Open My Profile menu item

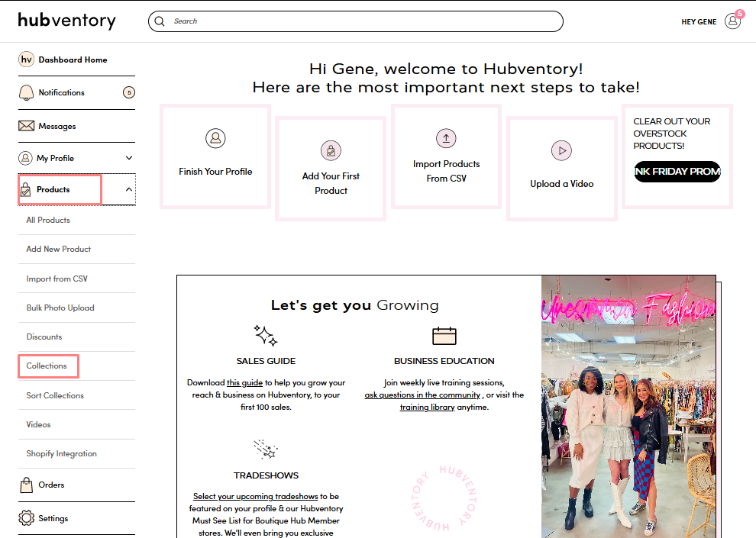55,158
